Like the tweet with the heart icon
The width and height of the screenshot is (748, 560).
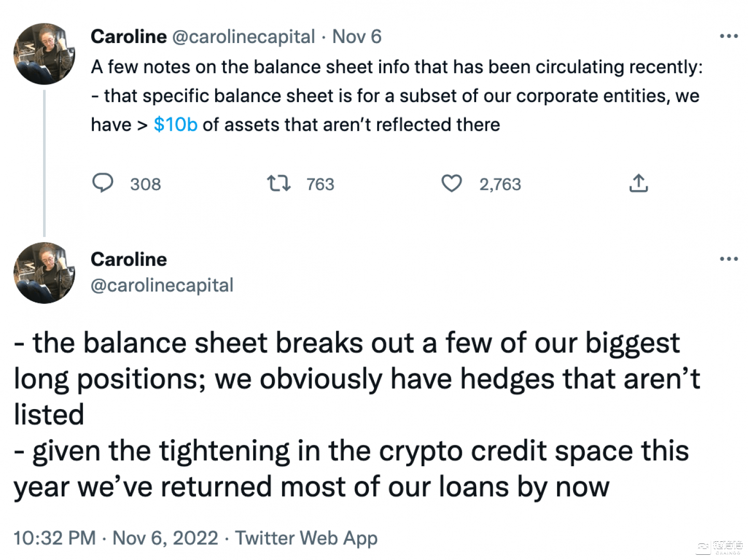(x=451, y=184)
